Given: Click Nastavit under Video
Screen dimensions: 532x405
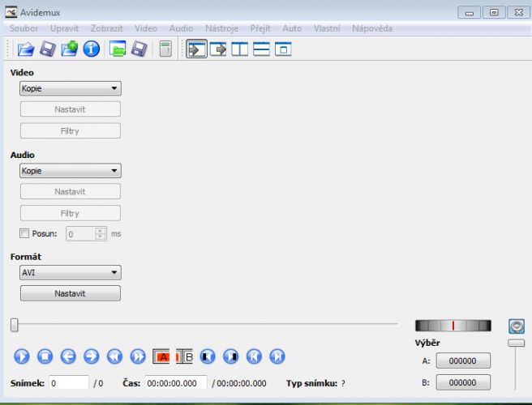Looking at the screenshot, I should [x=71, y=109].
